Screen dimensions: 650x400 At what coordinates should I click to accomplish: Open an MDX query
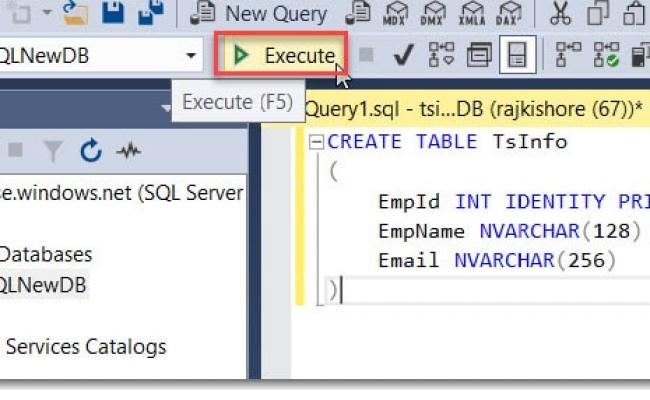(394, 13)
